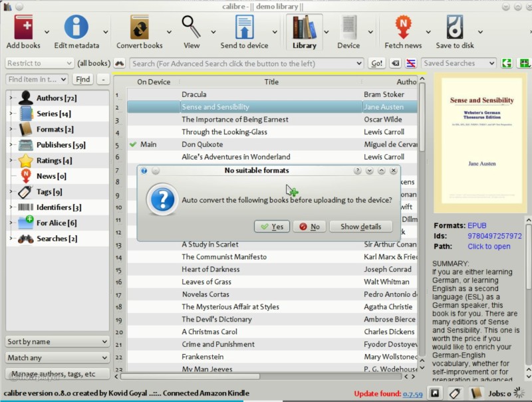The height and width of the screenshot is (402, 532).
Task: Open Send to device dropdown arrow
Action: 275,32
